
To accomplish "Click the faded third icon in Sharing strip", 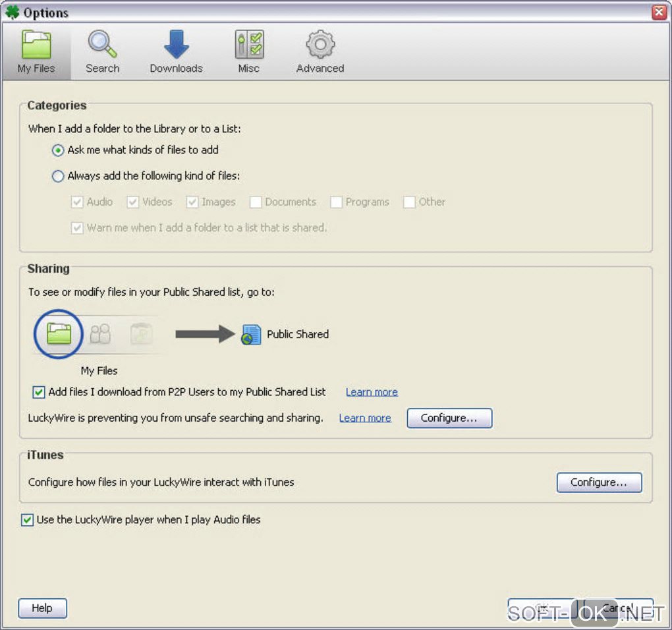I will tap(141, 334).
